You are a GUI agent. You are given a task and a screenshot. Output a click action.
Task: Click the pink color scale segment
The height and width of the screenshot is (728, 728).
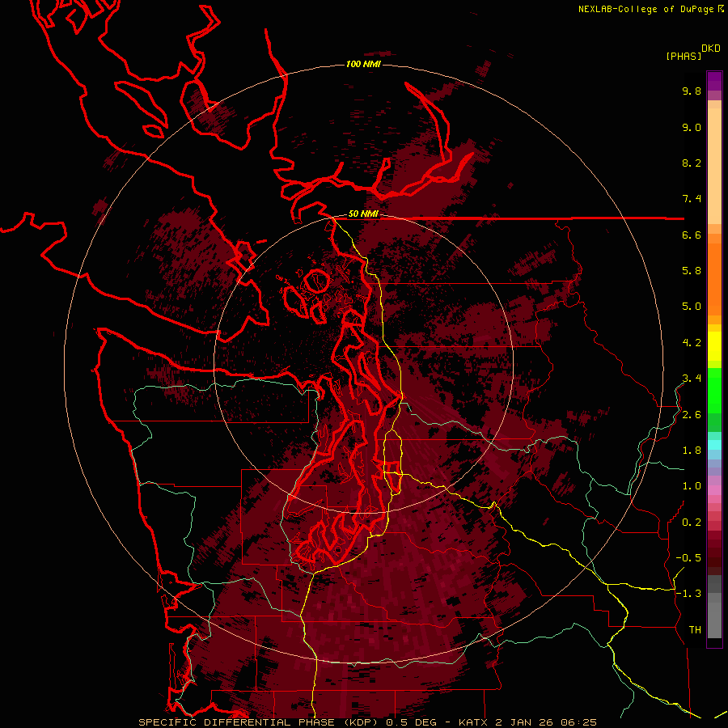(714, 490)
